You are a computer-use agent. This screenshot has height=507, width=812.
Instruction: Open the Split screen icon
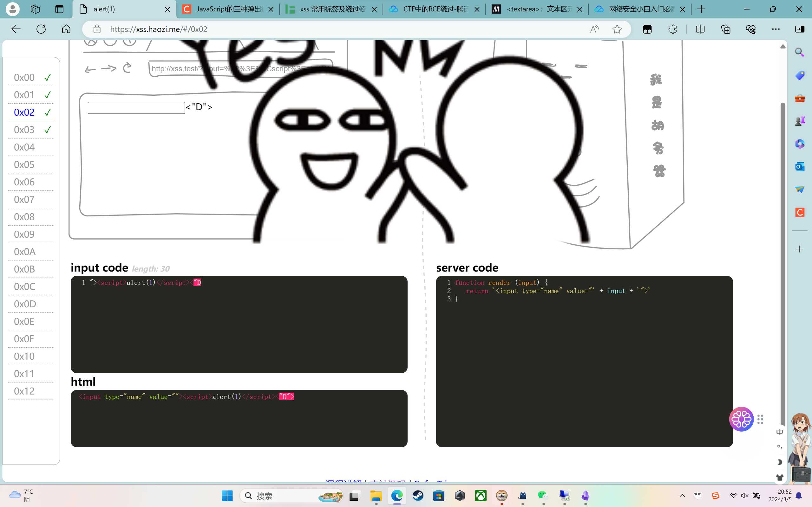(x=700, y=29)
